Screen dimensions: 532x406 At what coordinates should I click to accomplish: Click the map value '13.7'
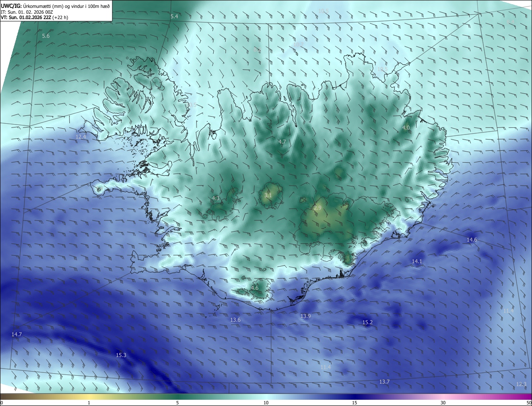(384, 382)
